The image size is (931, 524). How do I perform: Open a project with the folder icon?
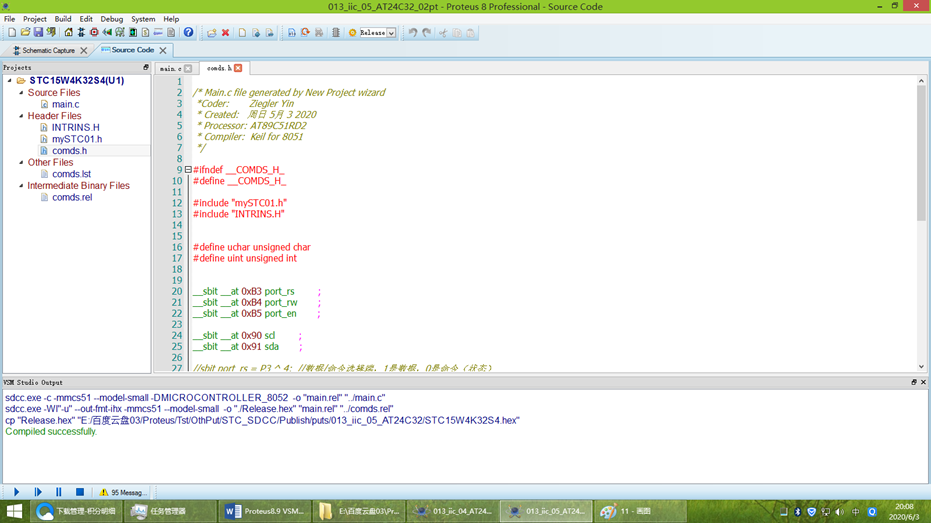(x=25, y=33)
